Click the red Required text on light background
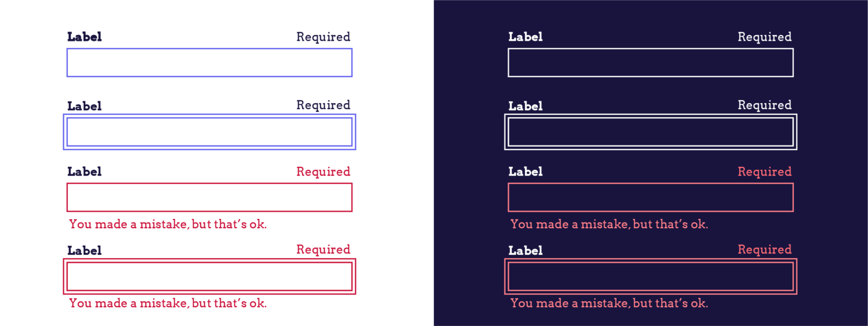The height and width of the screenshot is (326, 868). pyautogui.click(x=323, y=171)
